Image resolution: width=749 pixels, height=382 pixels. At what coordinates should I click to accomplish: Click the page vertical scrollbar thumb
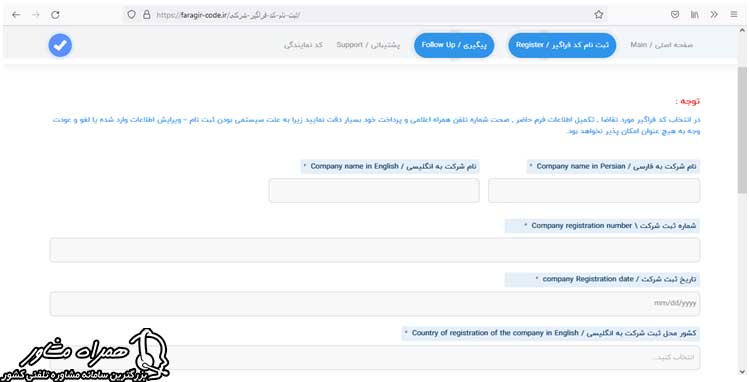coord(742,129)
